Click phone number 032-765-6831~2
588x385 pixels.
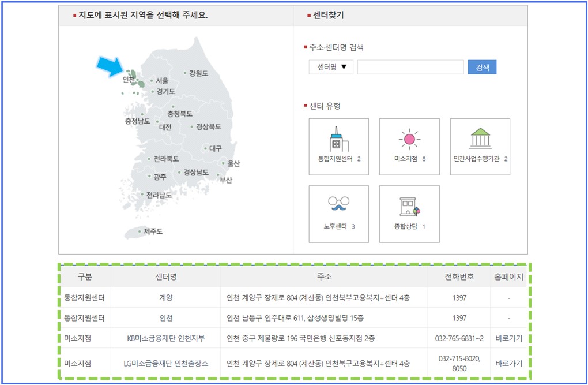click(459, 338)
